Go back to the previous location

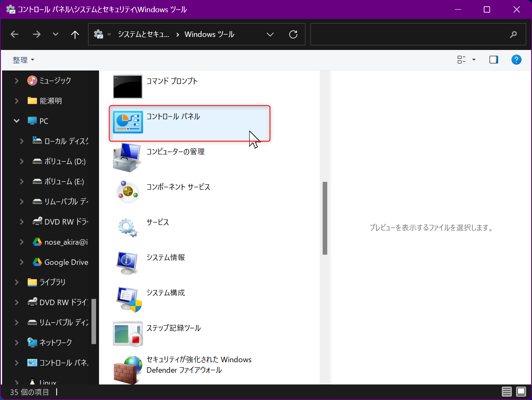pyautogui.click(x=15, y=34)
